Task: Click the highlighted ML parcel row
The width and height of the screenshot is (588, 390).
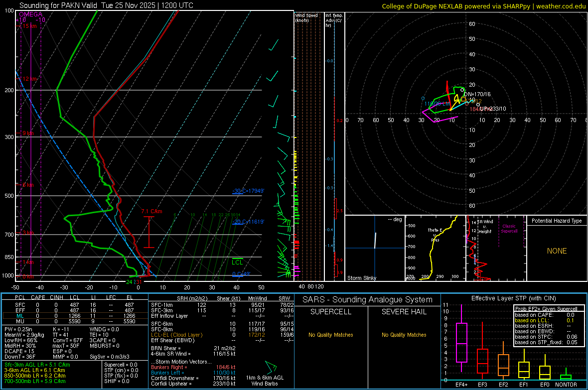Action: [x=75, y=316]
